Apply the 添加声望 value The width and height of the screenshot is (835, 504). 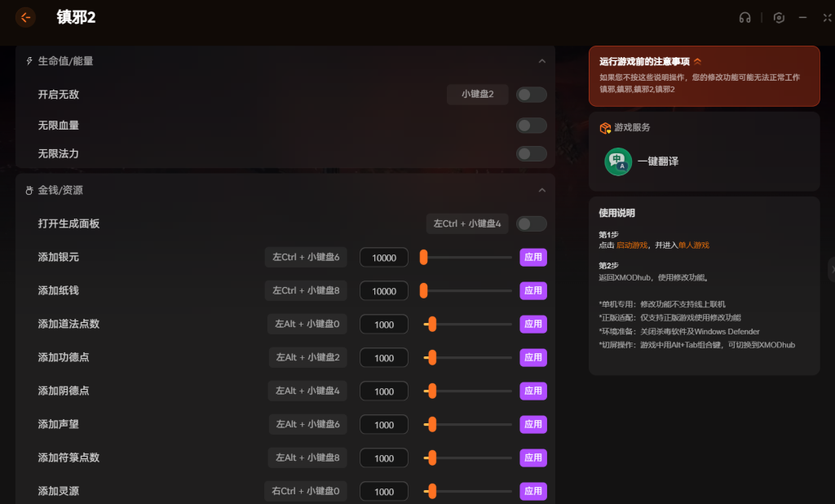(x=533, y=424)
